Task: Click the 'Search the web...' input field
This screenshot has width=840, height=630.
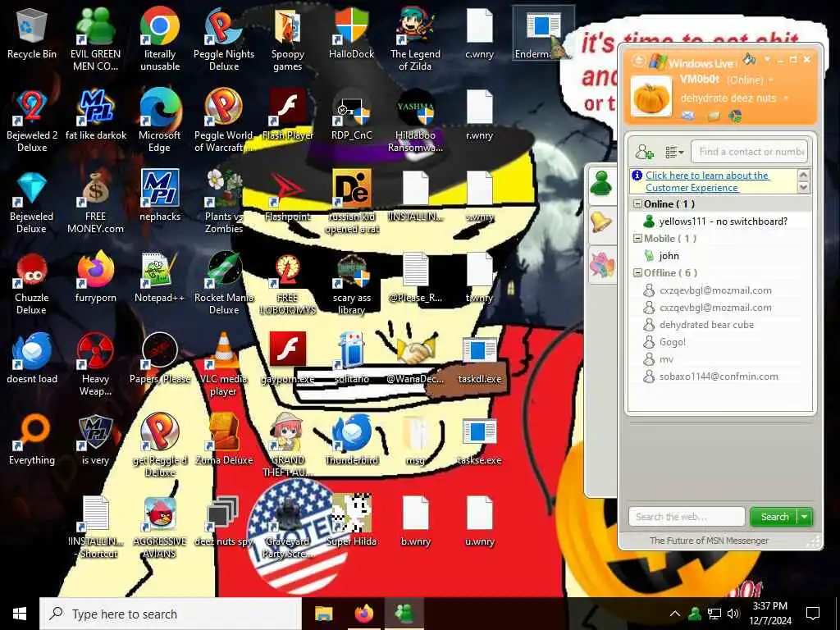Action: [x=687, y=517]
